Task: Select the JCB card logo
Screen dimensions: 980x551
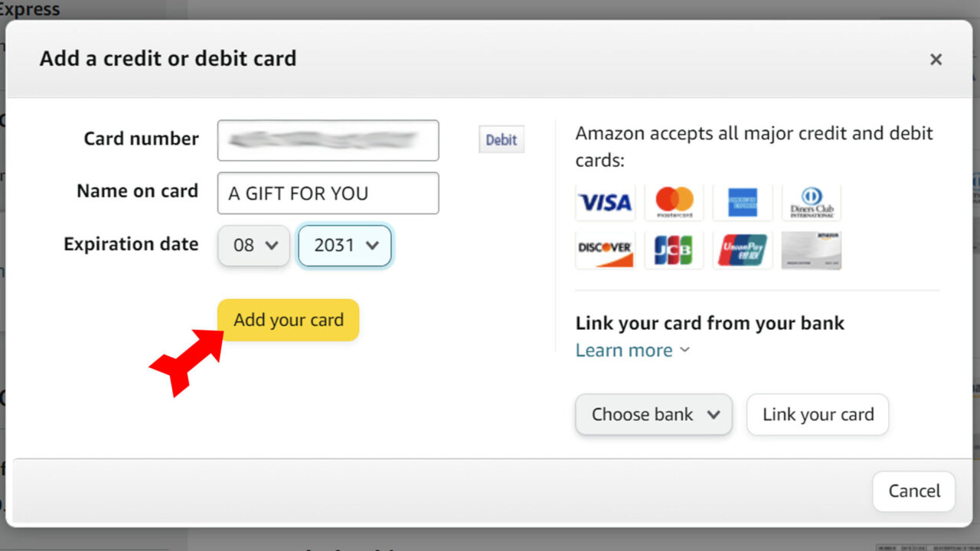Action: coord(674,250)
